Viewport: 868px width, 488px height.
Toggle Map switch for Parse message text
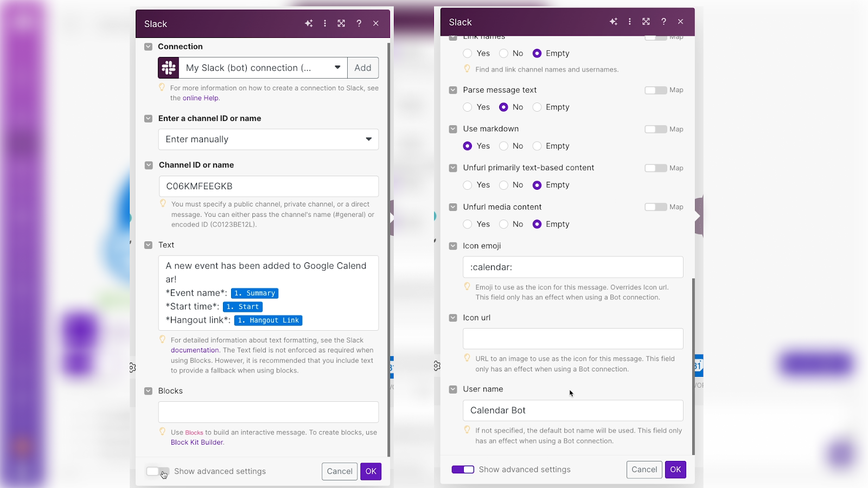click(655, 90)
